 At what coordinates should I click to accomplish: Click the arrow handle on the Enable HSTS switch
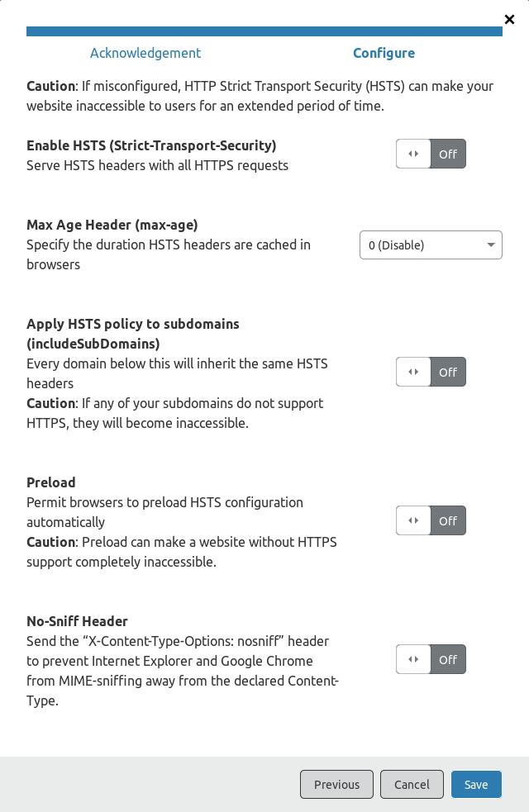coord(413,154)
